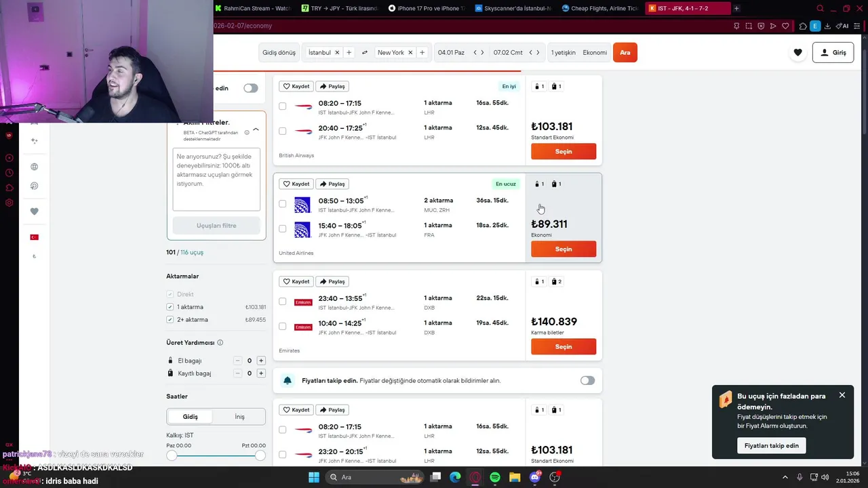Check Emirates 10:40 – 14:25 flight checkbox
The height and width of the screenshot is (488, 868).
coord(283,326)
